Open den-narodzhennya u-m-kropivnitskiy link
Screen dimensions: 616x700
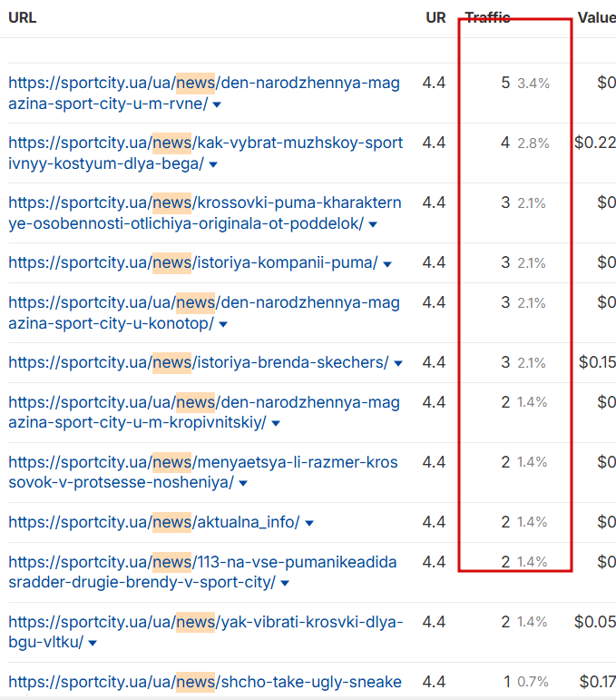[x=204, y=412]
